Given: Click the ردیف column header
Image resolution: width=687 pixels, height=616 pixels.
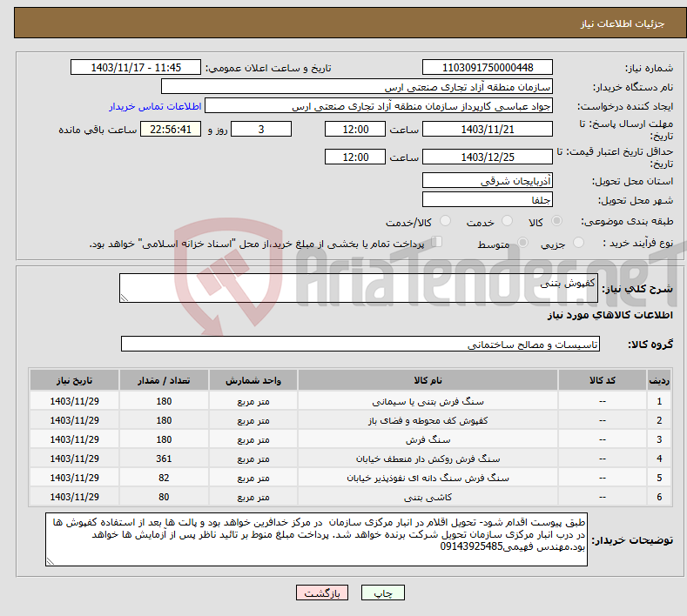Looking at the screenshot, I should (x=659, y=380).
